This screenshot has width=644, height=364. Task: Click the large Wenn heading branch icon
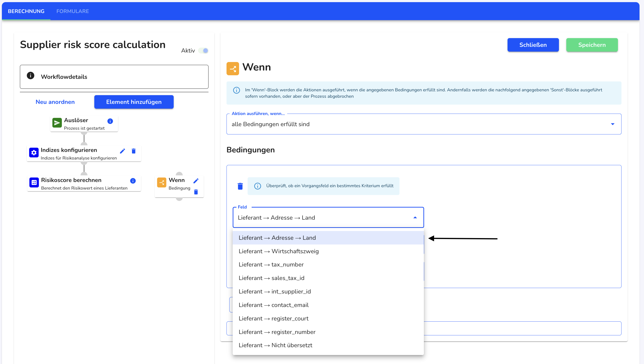coord(233,68)
